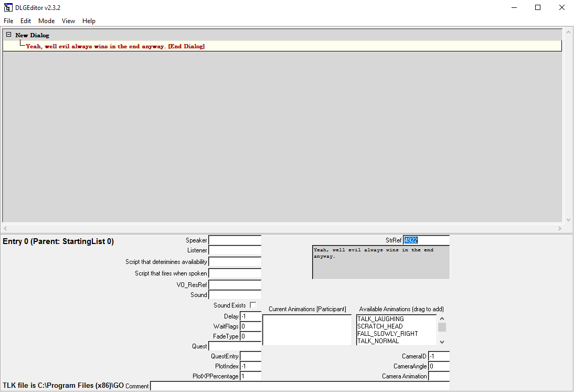Open the View menu
The image size is (574, 392).
click(68, 21)
